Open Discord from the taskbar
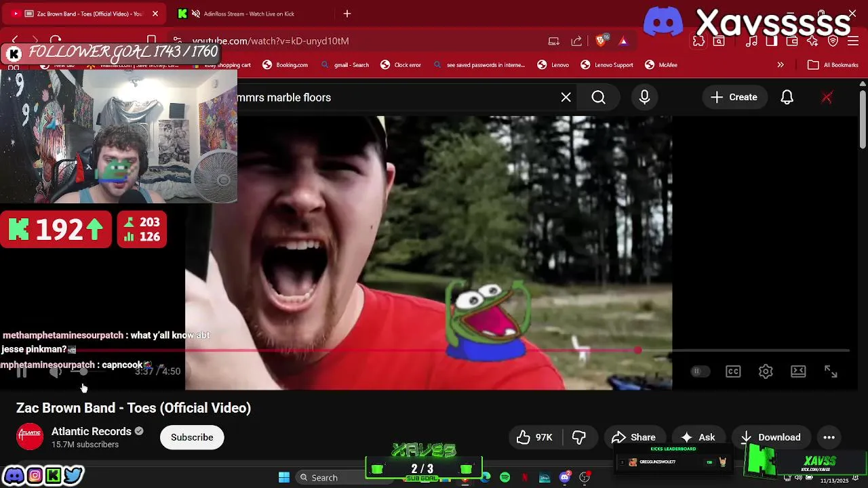Viewport: 868px width, 488px height. click(x=565, y=477)
